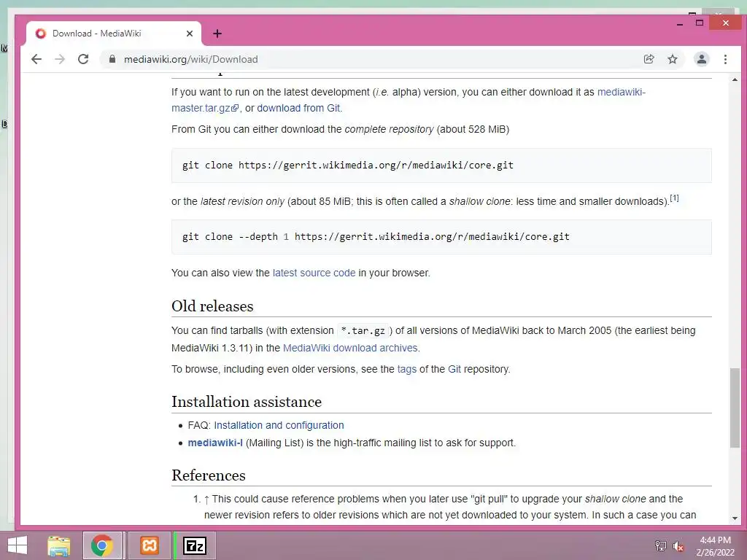This screenshot has width=747, height=560.
Task: Click the scrollbar down arrow
Action: (x=735, y=518)
